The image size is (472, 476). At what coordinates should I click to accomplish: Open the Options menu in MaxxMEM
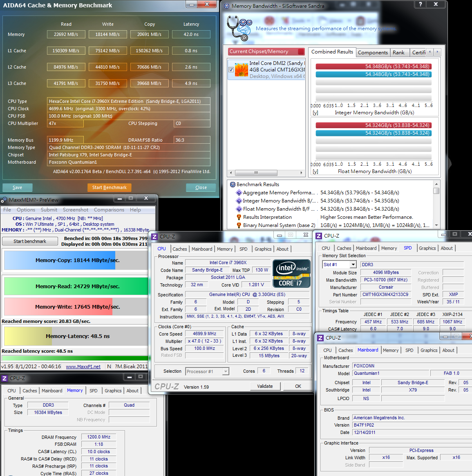coord(26,210)
